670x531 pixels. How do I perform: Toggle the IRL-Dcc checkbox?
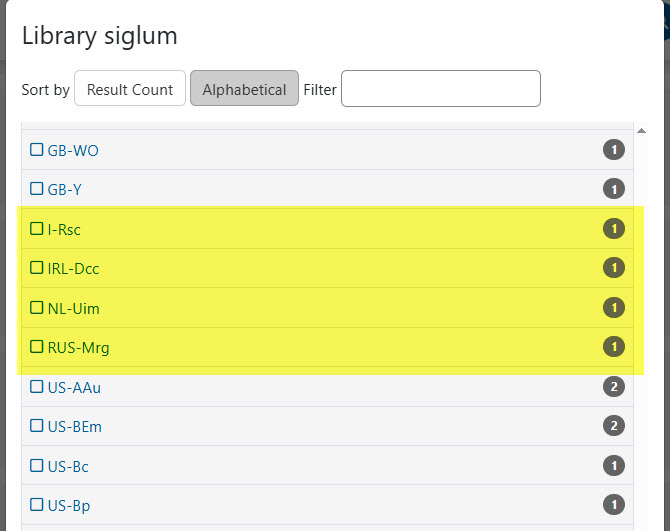click(37, 267)
